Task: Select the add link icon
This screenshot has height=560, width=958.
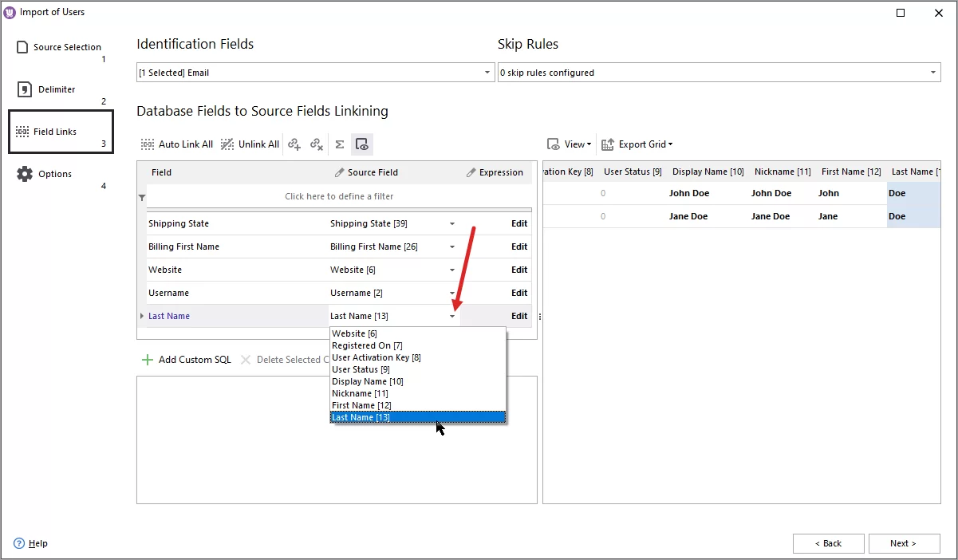Action: click(294, 144)
